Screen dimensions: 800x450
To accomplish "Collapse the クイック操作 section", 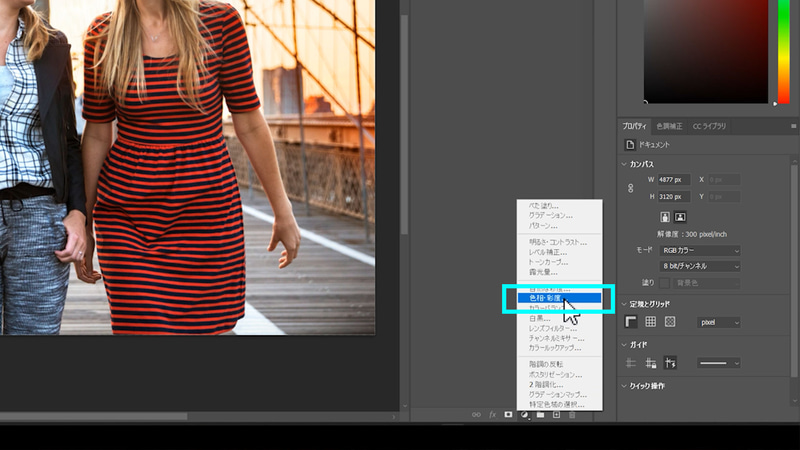I will [x=624, y=386].
